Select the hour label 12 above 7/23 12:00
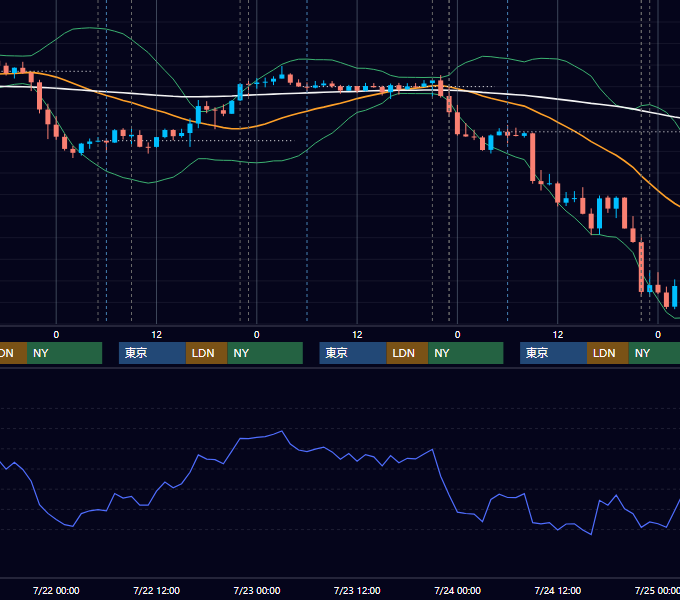Viewport: 680px width, 600px height. tap(357, 335)
